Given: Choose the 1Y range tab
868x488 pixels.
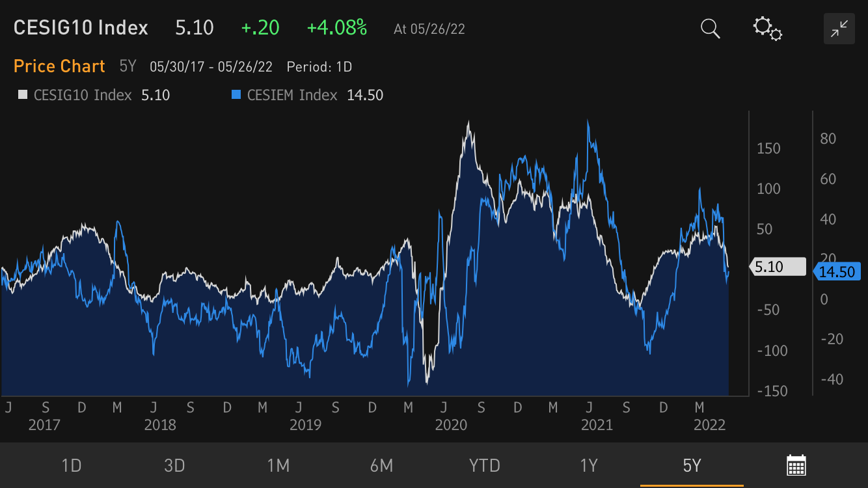Looking at the screenshot, I should [x=588, y=466].
